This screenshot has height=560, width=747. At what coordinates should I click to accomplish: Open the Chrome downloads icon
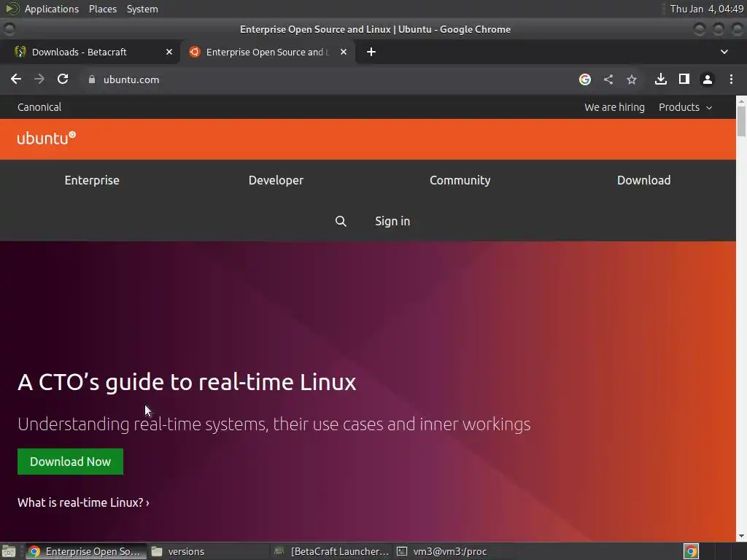click(x=661, y=79)
